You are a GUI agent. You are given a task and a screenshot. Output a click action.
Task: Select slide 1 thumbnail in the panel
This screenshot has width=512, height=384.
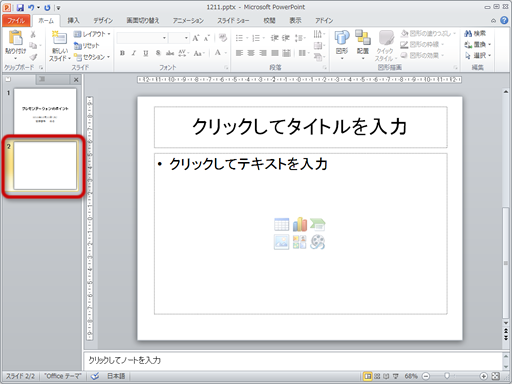(x=45, y=111)
